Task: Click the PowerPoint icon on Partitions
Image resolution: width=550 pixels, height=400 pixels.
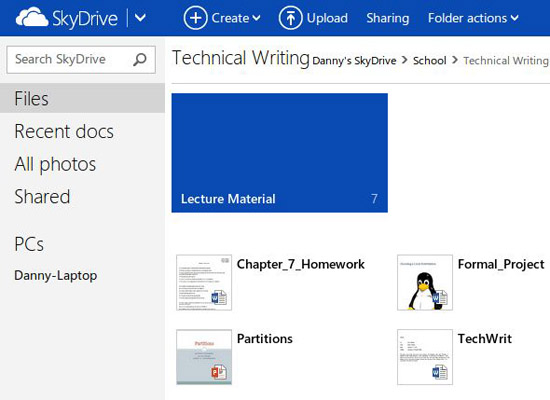Action: coord(219,372)
